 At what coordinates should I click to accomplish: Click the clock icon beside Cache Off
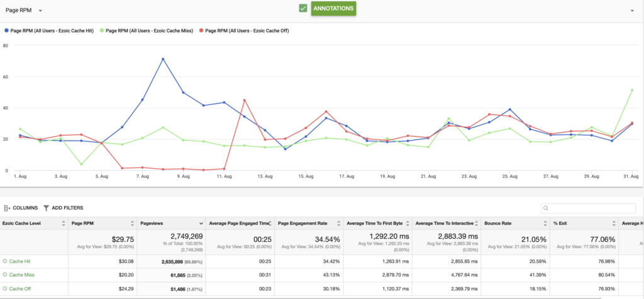tap(5, 289)
